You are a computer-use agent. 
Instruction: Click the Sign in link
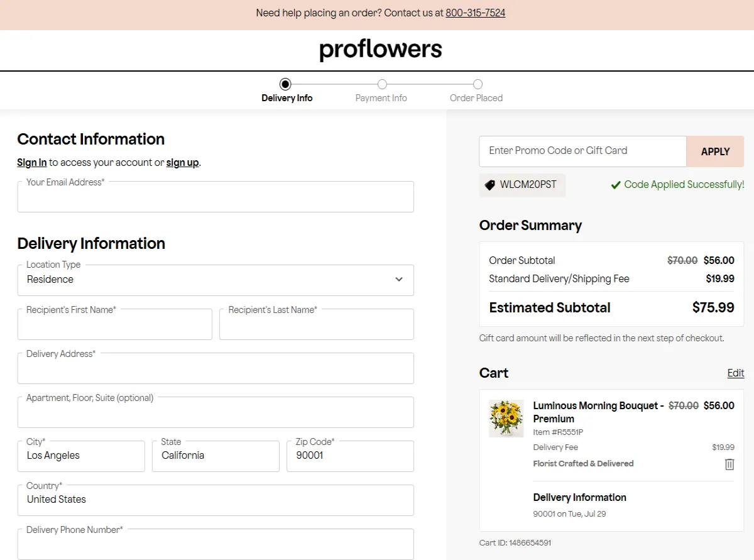tap(31, 163)
